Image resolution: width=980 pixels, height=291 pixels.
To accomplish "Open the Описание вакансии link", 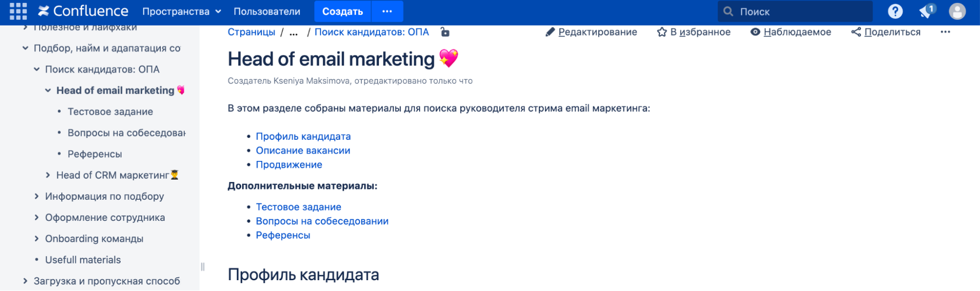I will pyautogui.click(x=303, y=151).
